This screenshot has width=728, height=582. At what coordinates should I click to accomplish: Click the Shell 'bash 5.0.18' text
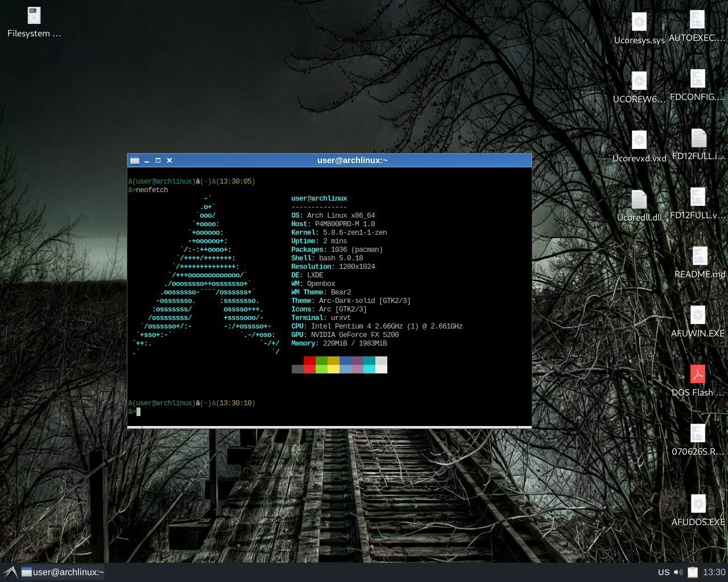tap(341, 258)
